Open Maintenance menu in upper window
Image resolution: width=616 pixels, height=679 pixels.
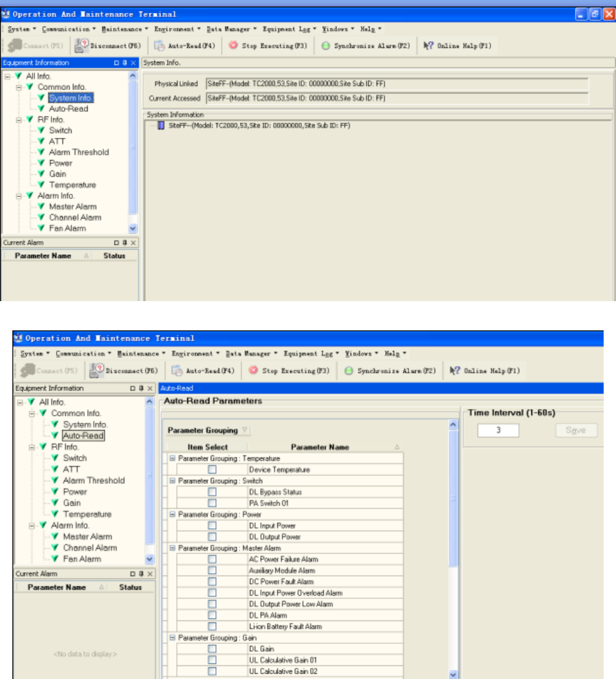125,29
